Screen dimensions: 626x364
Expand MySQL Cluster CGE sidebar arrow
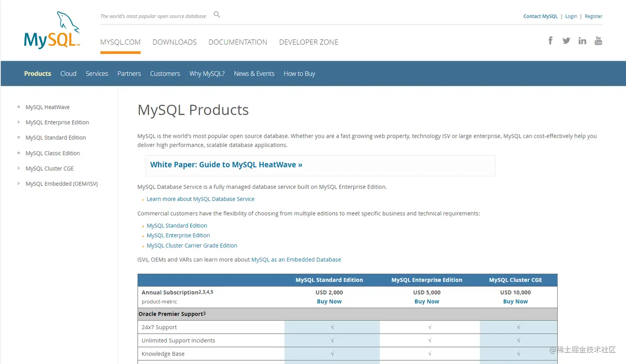point(19,168)
